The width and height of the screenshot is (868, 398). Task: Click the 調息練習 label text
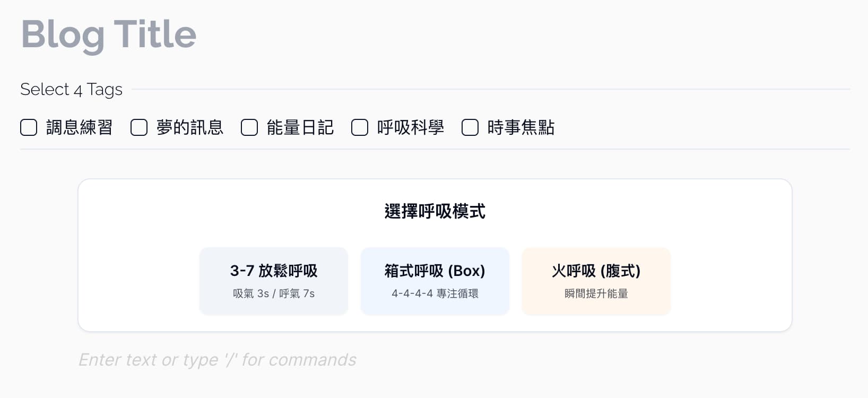coord(79,128)
